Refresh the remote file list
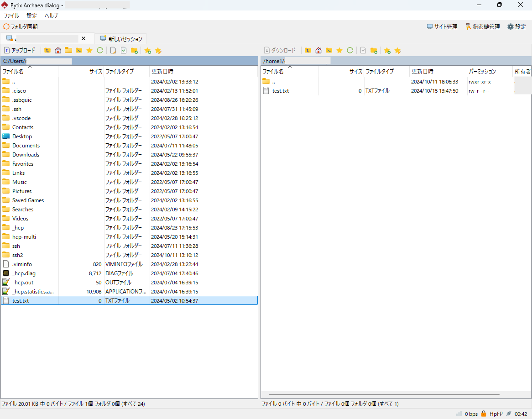 pyautogui.click(x=350, y=50)
